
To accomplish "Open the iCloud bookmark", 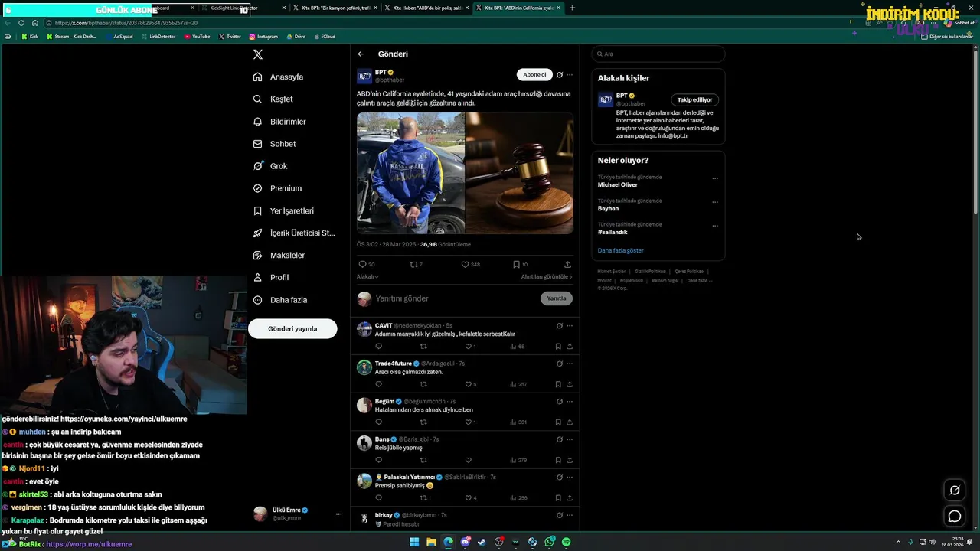I will 325,37.
